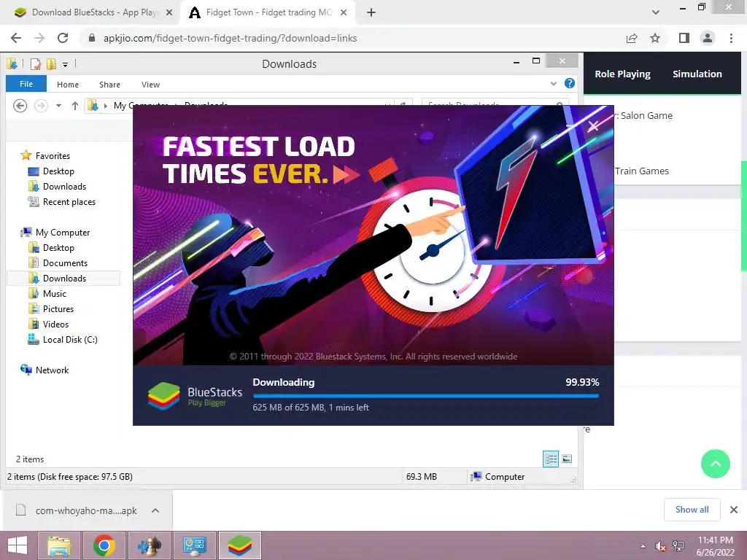Image resolution: width=747 pixels, height=560 pixels.
Task: Toggle the Chrome side panel icon
Action: (684, 38)
